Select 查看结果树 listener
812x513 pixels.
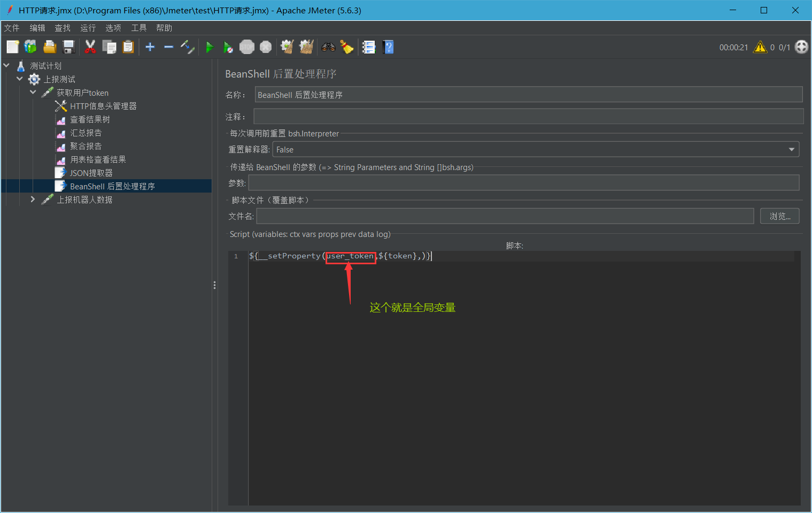[90, 119]
